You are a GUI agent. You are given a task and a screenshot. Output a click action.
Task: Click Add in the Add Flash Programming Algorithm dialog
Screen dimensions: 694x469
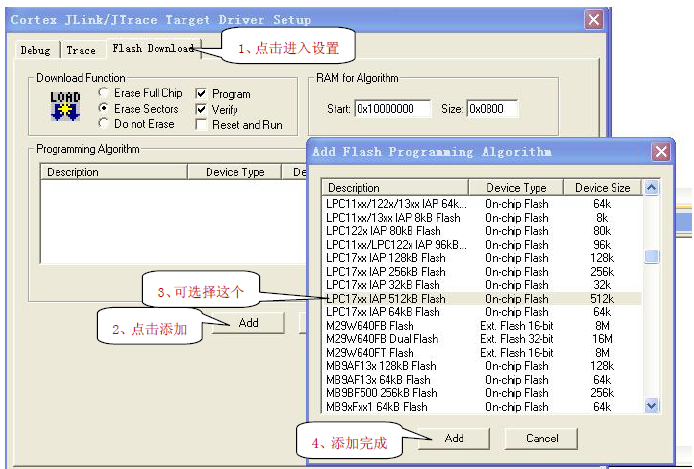[454, 438]
